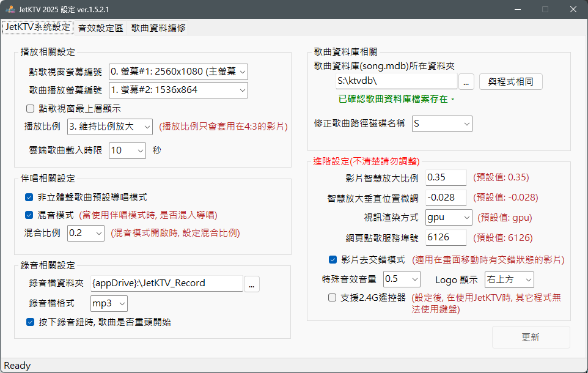
Task: Click the (播放比例只會套用在4:3的影片) note
Action: [x=224, y=127]
